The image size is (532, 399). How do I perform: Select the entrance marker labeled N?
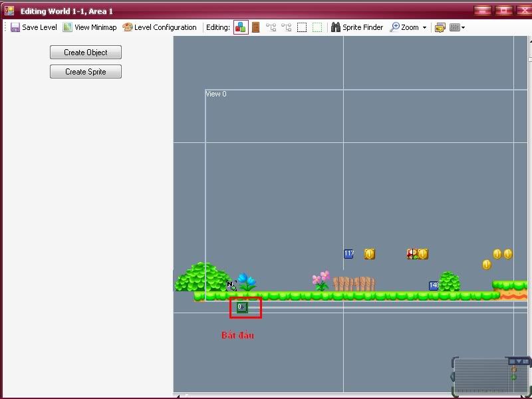[x=231, y=286]
